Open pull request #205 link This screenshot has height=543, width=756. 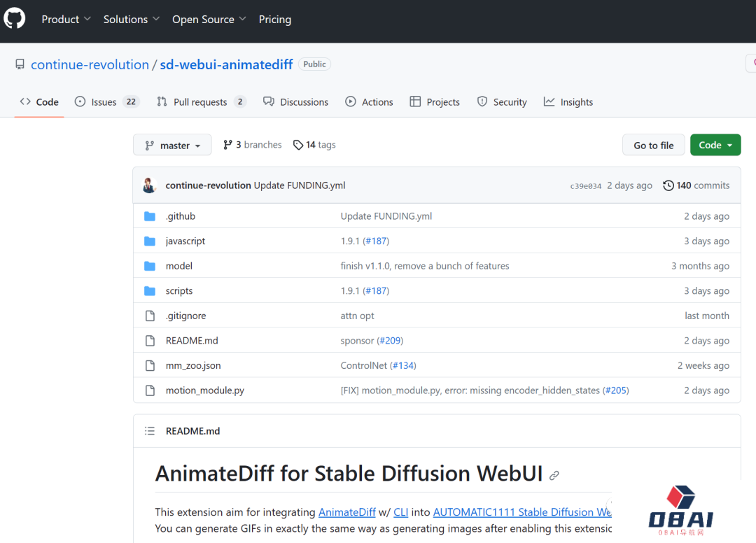coord(616,390)
